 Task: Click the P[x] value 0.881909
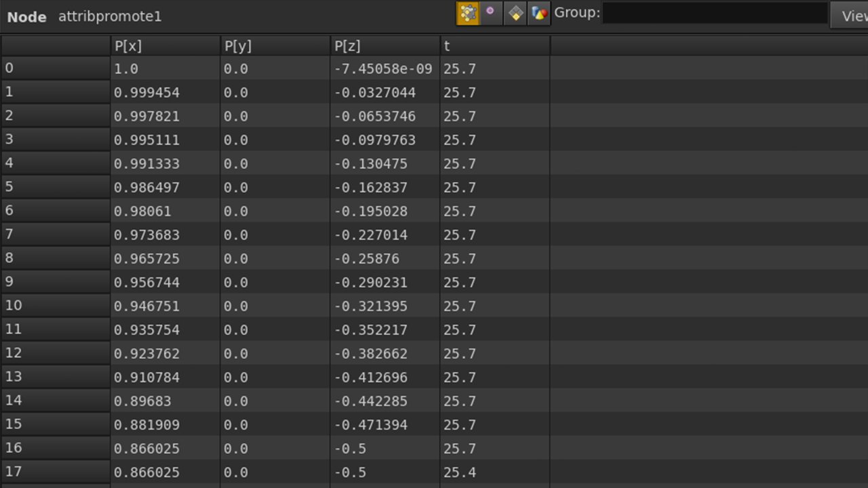146,425
